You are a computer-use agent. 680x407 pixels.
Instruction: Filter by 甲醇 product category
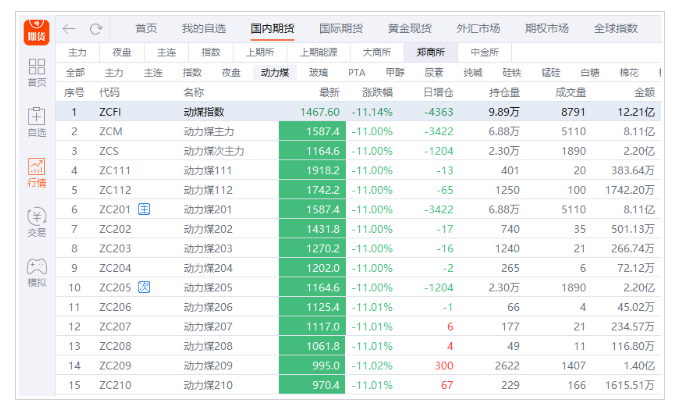click(x=395, y=72)
